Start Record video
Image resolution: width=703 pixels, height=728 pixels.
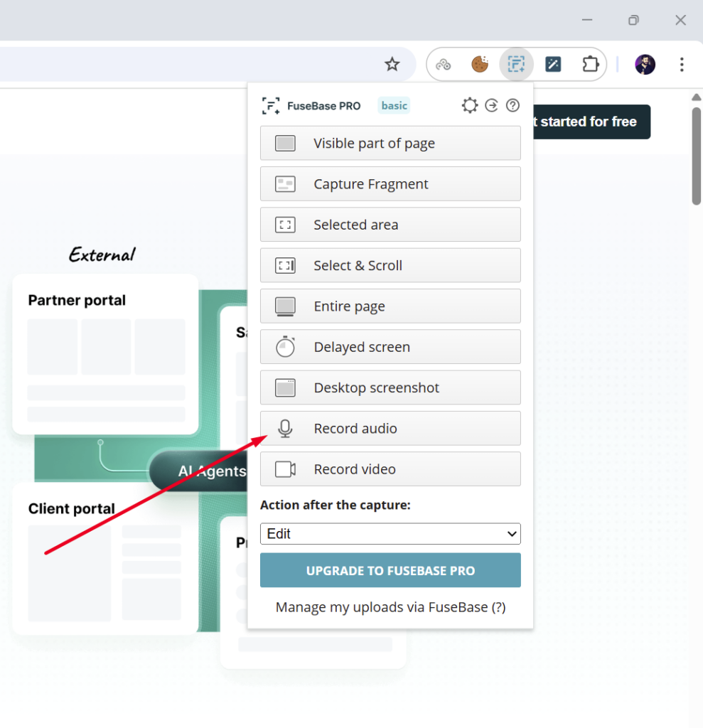[390, 469]
